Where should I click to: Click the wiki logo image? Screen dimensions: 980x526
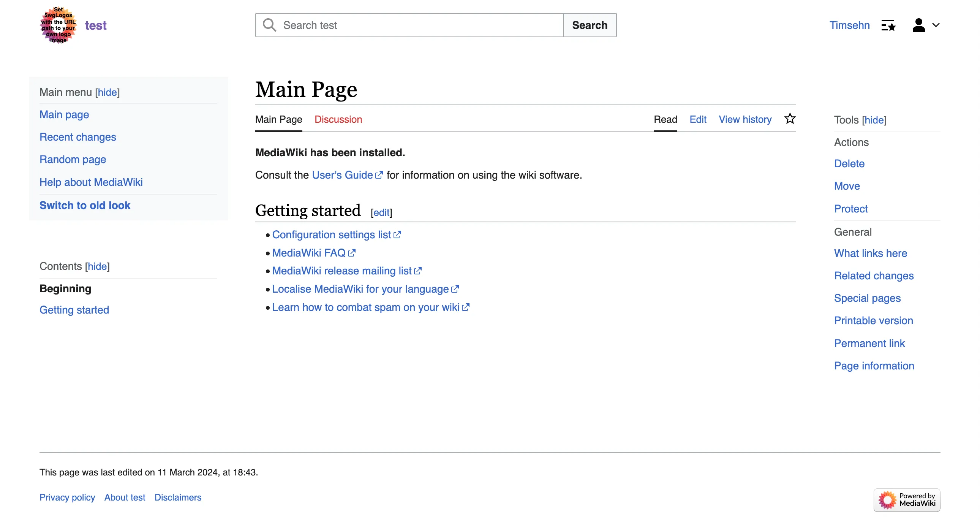(58, 25)
